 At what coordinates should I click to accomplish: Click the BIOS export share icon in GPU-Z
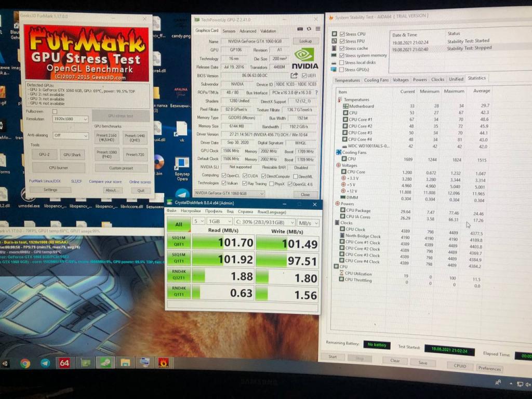click(294, 75)
